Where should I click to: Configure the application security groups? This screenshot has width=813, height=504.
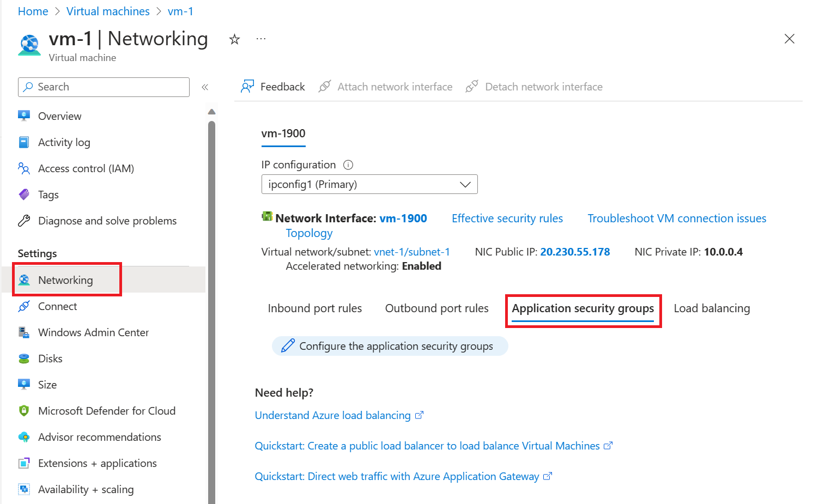(390, 346)
